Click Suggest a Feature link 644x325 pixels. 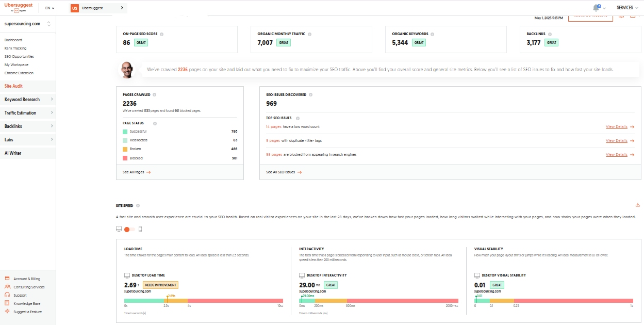28,312
